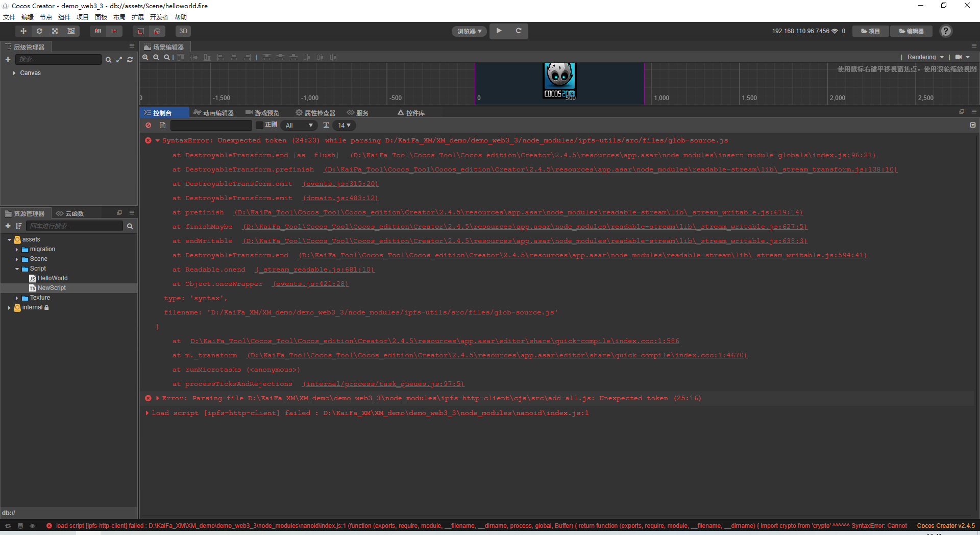Open the scene camera dropdown
The width and height of the screenshot is (980, 535).
962,57
